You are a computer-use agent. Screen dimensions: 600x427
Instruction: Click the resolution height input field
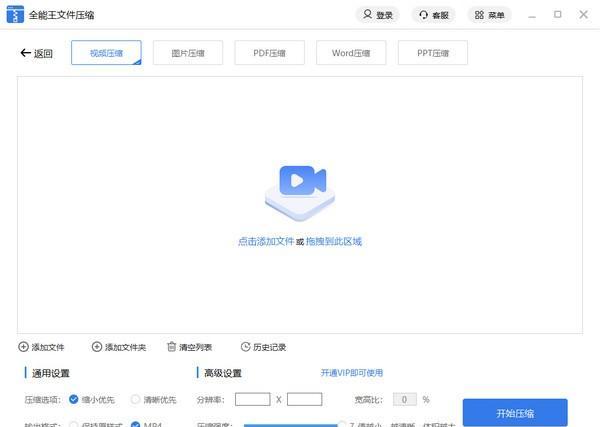(305, 399)
